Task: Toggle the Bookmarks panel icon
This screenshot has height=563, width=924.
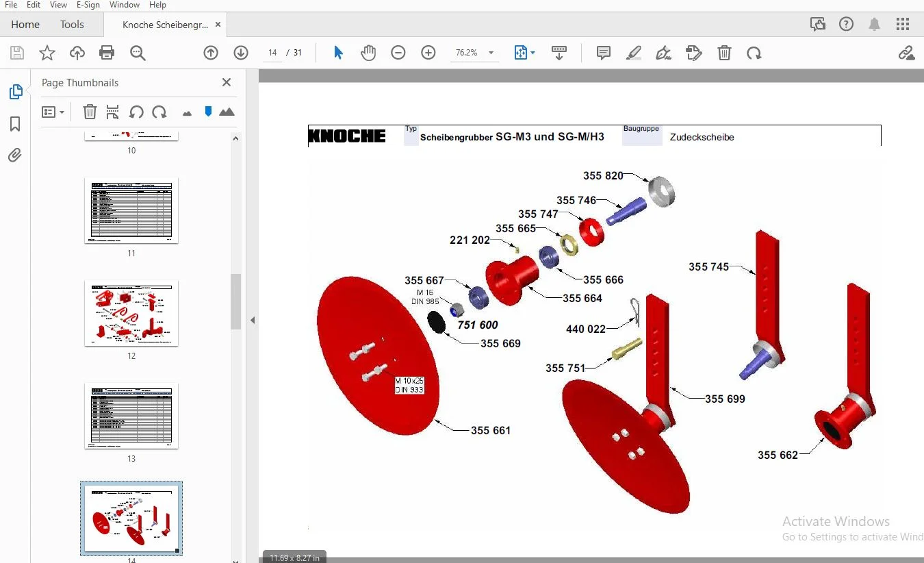Action: click(15, 124)
